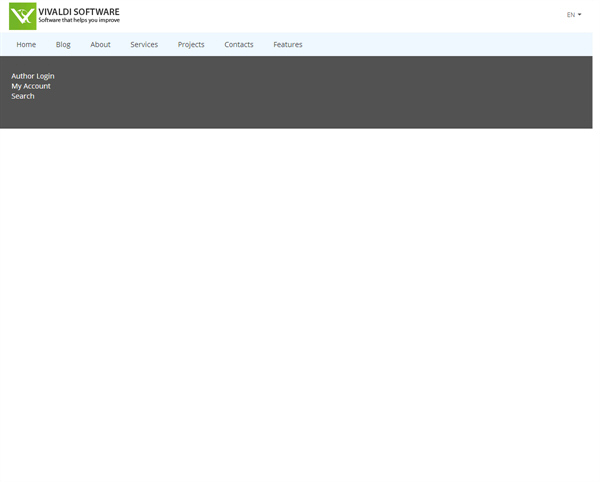Viewport: 600px width, 482px height.
Task: Follow the Author Login link
Action: coord(33,76)
